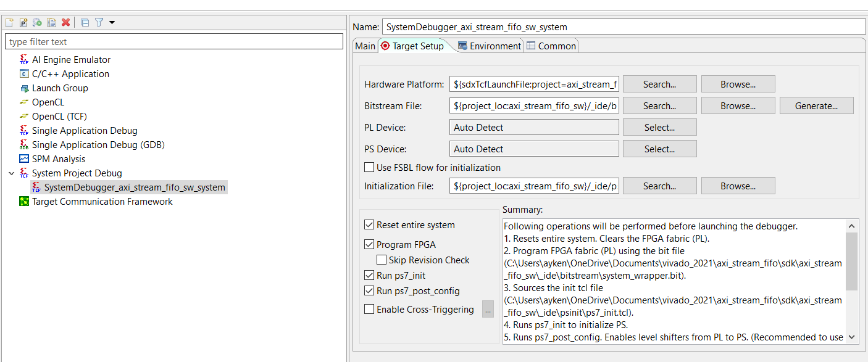Delete selected configuration with red X
Screen dimensions: 868x362
65,22
